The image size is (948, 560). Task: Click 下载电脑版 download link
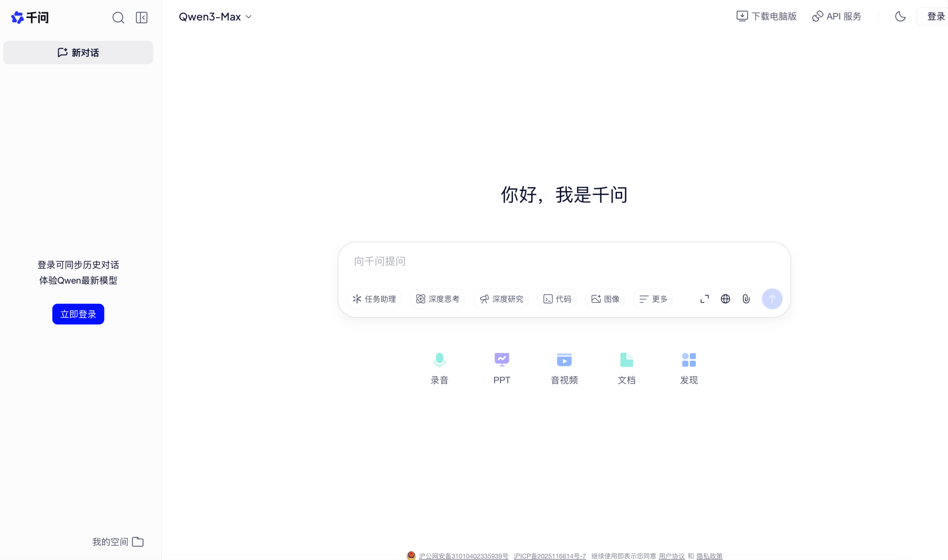[x=766, y=16]
